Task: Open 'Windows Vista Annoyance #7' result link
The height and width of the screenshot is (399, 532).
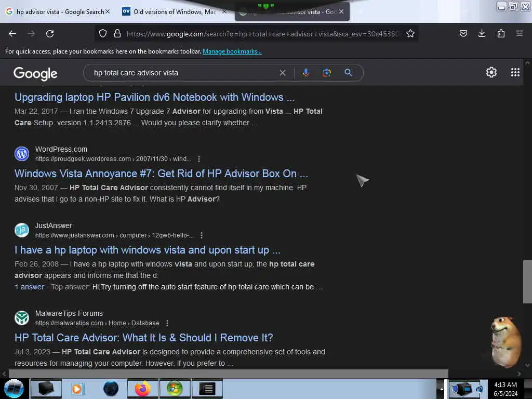Action: coord(161,174)
